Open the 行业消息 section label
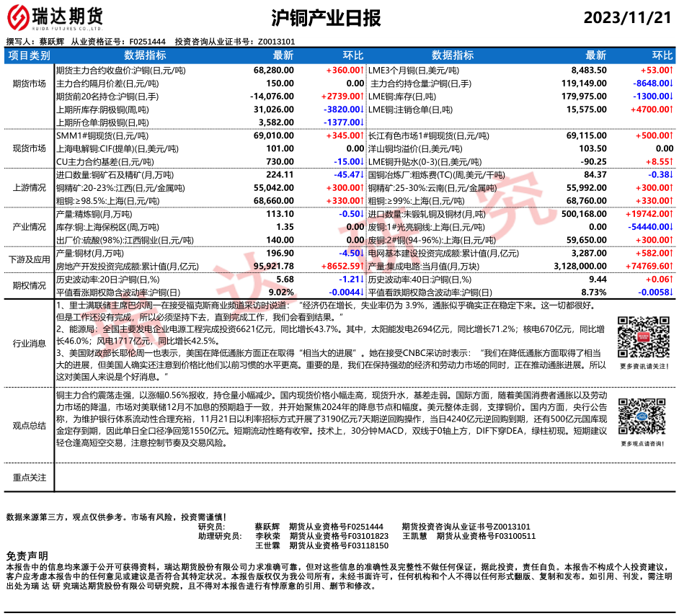Viewport: 679px width, 616px height. click(30, 344)
